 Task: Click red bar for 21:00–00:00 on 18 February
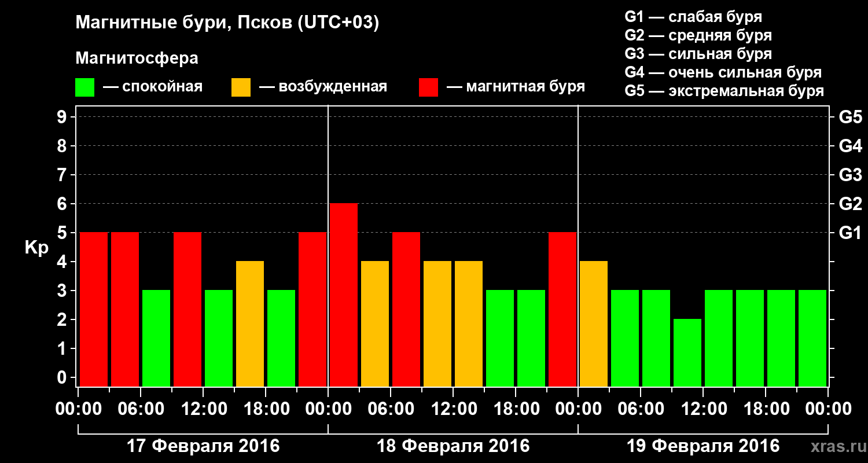tap(562, 310)
